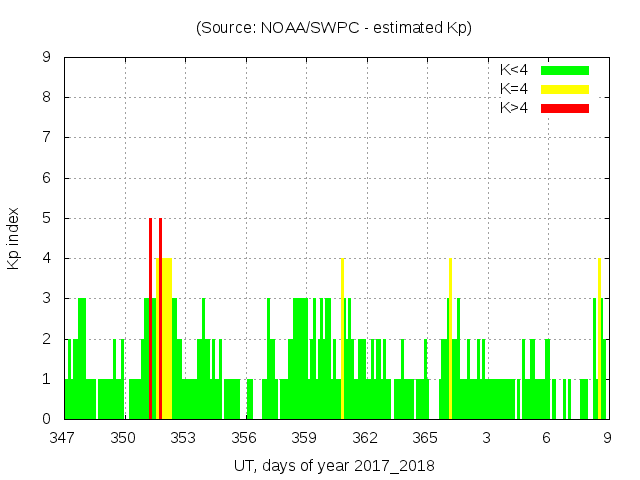Click the first red Kp 5 bar
The height and width of the screenshot is (480, 640).
150,318
